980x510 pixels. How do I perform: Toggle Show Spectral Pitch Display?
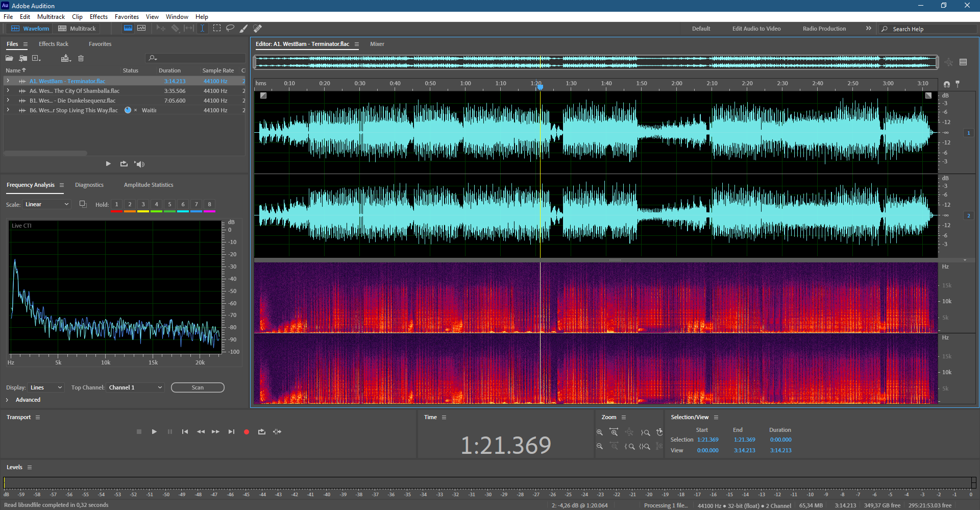141,29
